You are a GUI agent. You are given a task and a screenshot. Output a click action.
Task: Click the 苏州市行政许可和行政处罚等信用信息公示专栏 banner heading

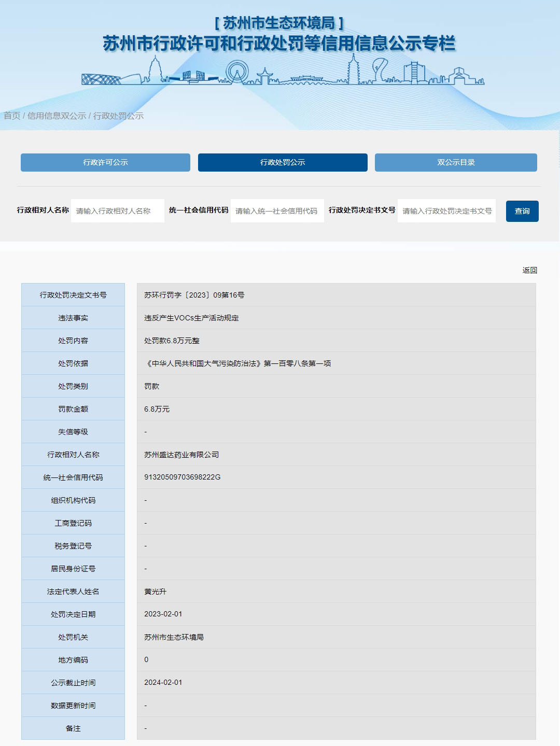(279, 44)
